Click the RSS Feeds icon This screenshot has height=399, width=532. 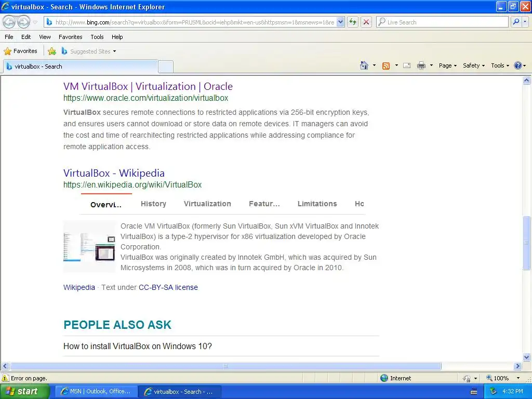click(386, 66)
